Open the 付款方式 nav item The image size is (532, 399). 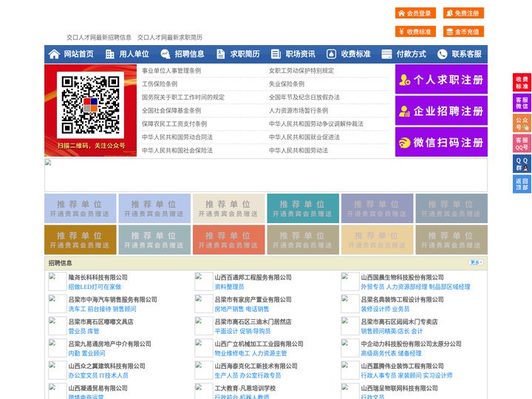[x=412, y=54]
